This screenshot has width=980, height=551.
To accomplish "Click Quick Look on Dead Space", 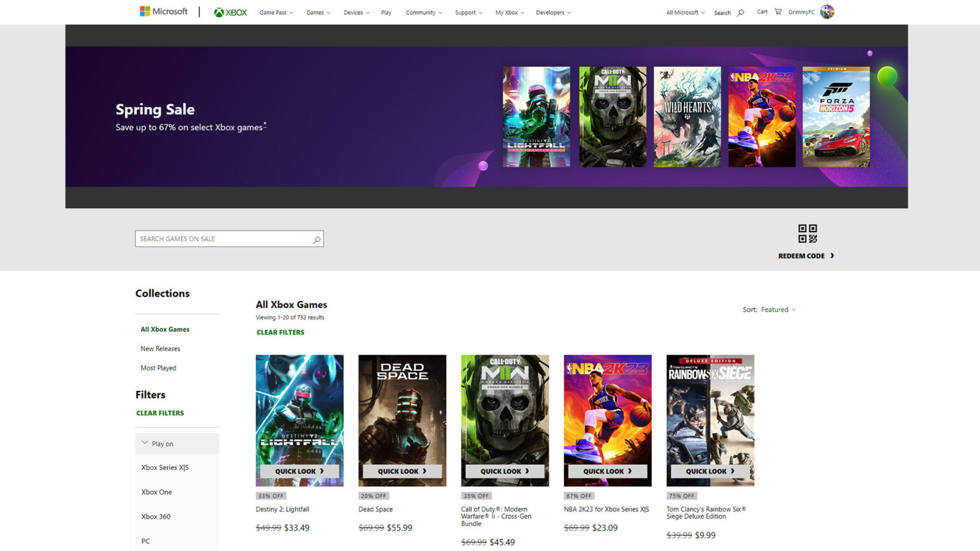I will tap(402, 471).
